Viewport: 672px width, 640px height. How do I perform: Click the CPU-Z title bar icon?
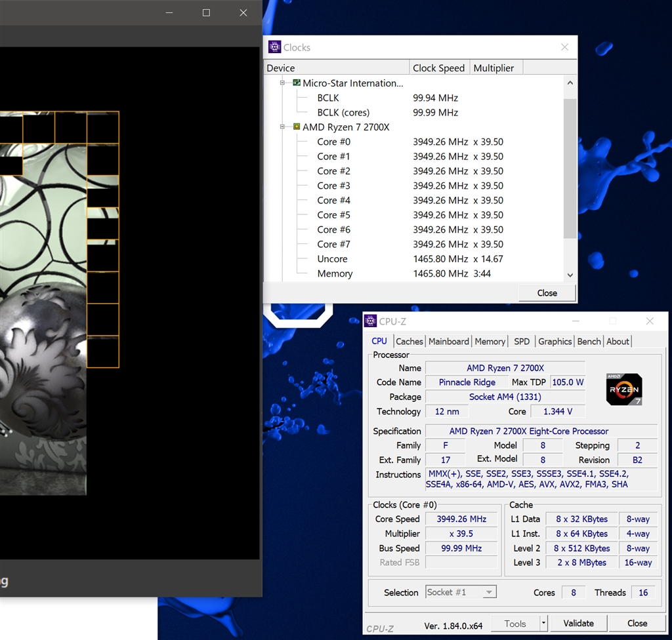click(371, 321)
